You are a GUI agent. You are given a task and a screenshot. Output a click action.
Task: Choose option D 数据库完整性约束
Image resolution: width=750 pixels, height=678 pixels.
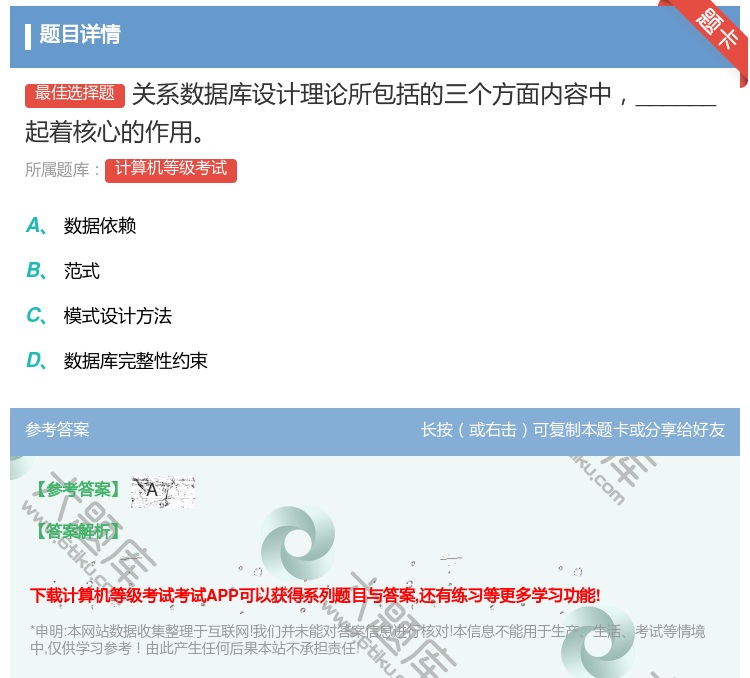pos(116,360)
